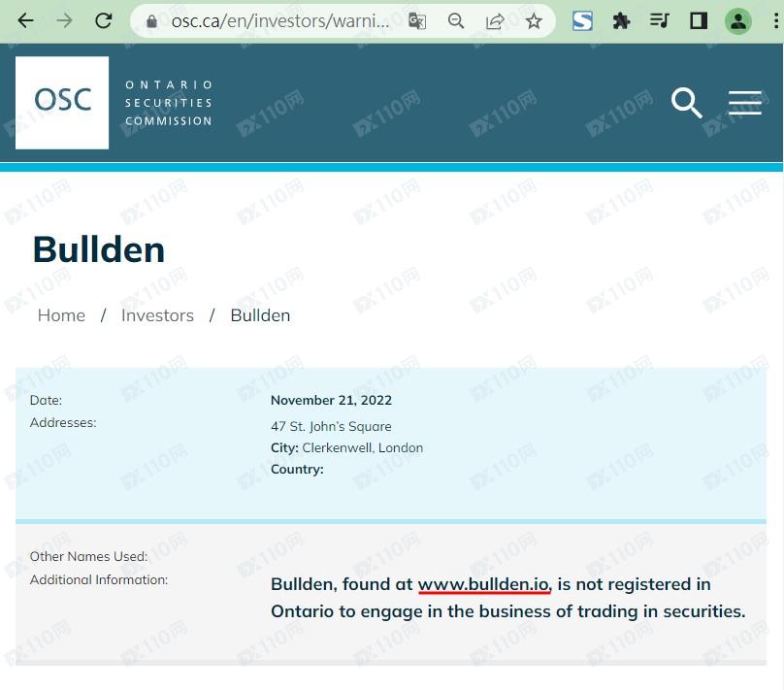
Task: Bookmark this page with the star icon
Action: (534, 21)
